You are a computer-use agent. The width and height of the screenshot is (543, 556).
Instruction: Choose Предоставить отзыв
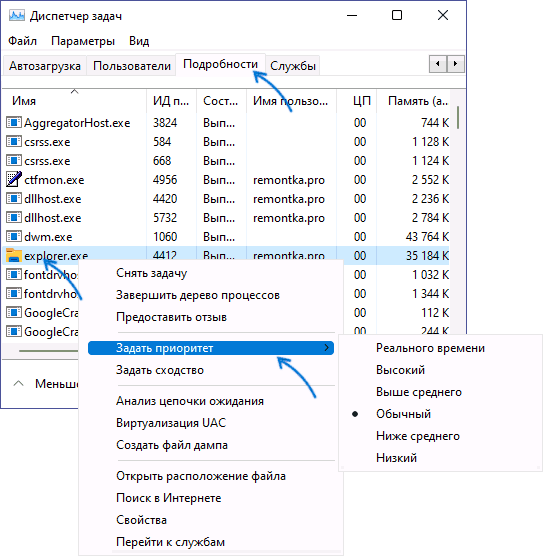click(171, 317)
